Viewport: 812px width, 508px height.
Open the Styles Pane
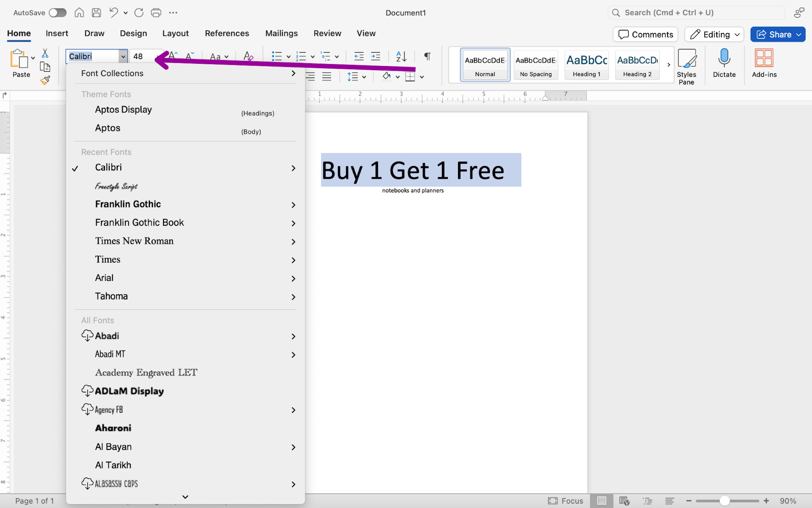(x=686, y=67)
